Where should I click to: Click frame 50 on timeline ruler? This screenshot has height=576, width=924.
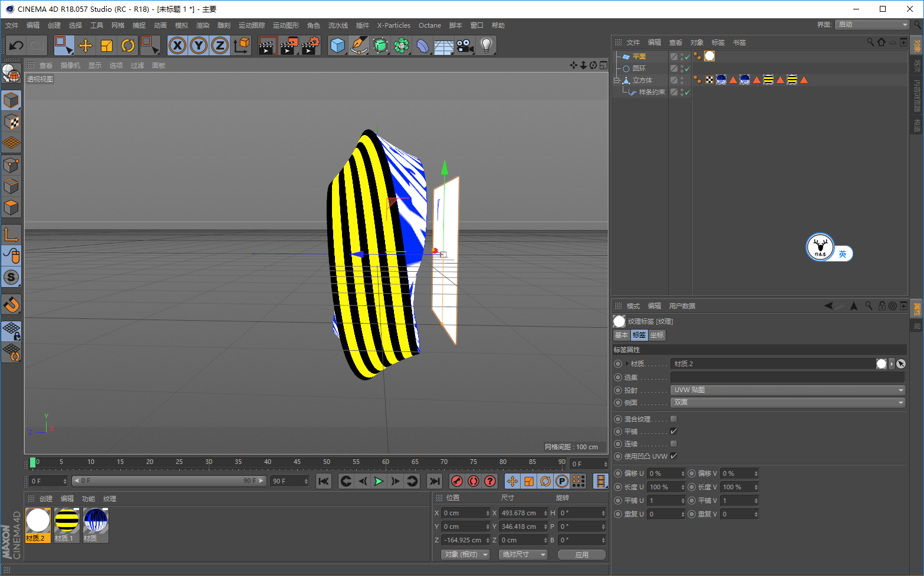point(327,462)
